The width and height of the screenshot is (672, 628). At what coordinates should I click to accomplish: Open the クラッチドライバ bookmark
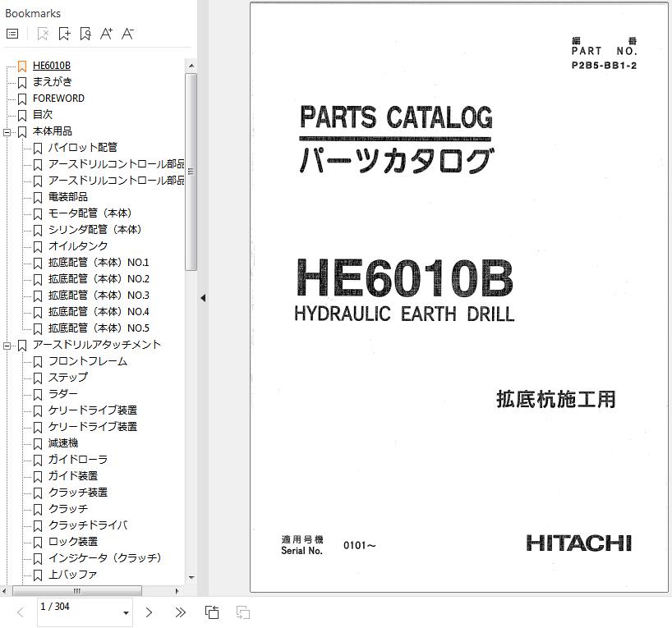pos(88,525)
